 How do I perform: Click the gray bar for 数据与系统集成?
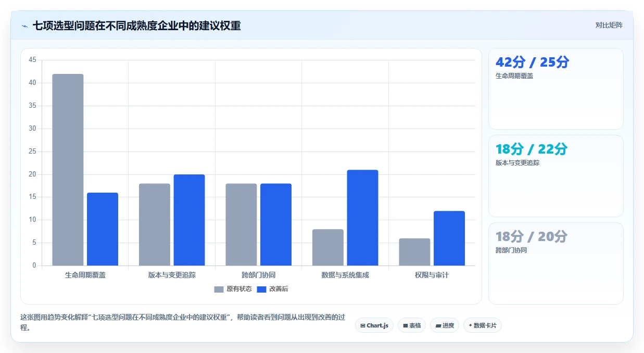tap(328, 247)
